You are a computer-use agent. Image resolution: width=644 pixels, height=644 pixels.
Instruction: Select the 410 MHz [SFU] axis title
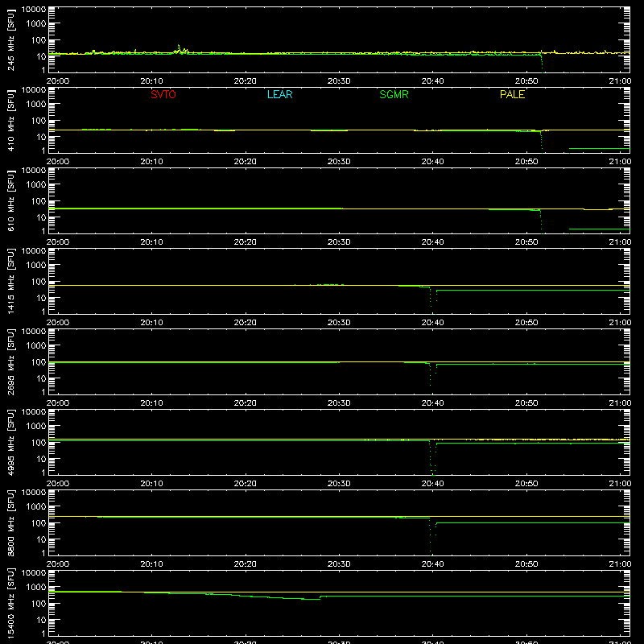tap(11, 120)
